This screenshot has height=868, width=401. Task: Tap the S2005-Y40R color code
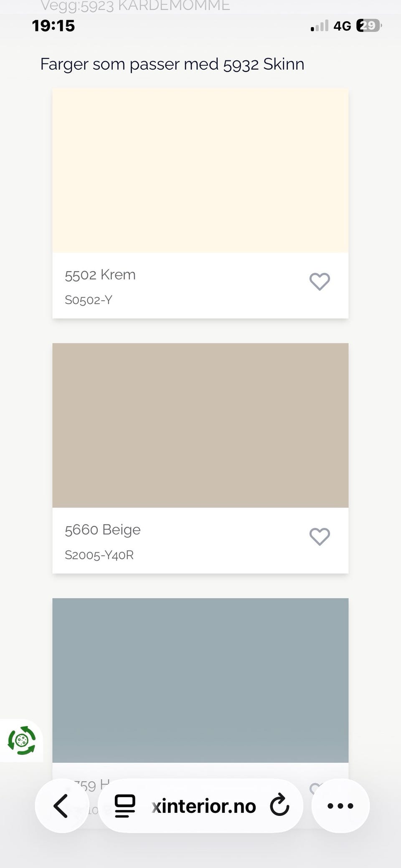coord(99,555)
